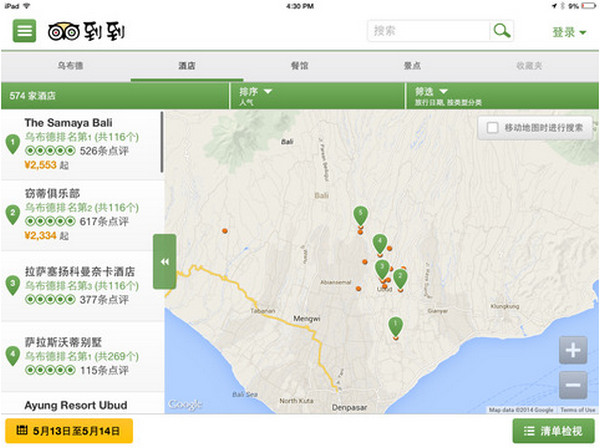Open 拉萨塞扬科曼奈卡酒店 listing

pyautogui.click(x=83, y=286)
